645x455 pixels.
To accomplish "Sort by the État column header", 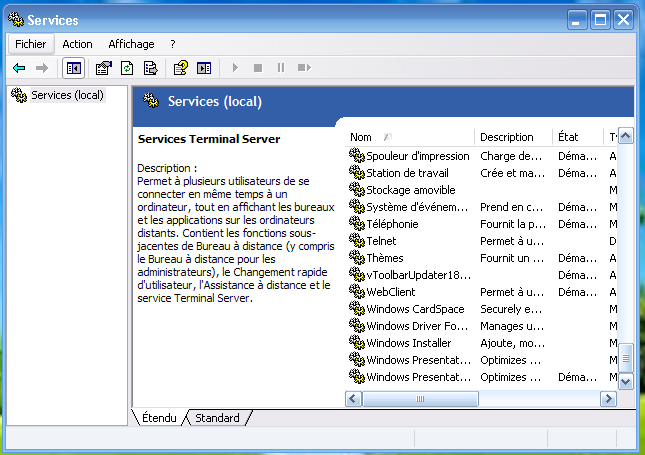I will [x=578, y=137].
